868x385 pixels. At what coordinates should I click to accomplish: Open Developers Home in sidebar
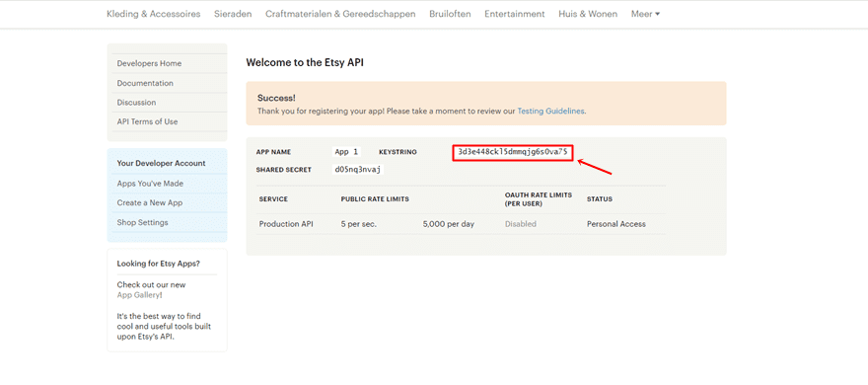coord(149,64)
